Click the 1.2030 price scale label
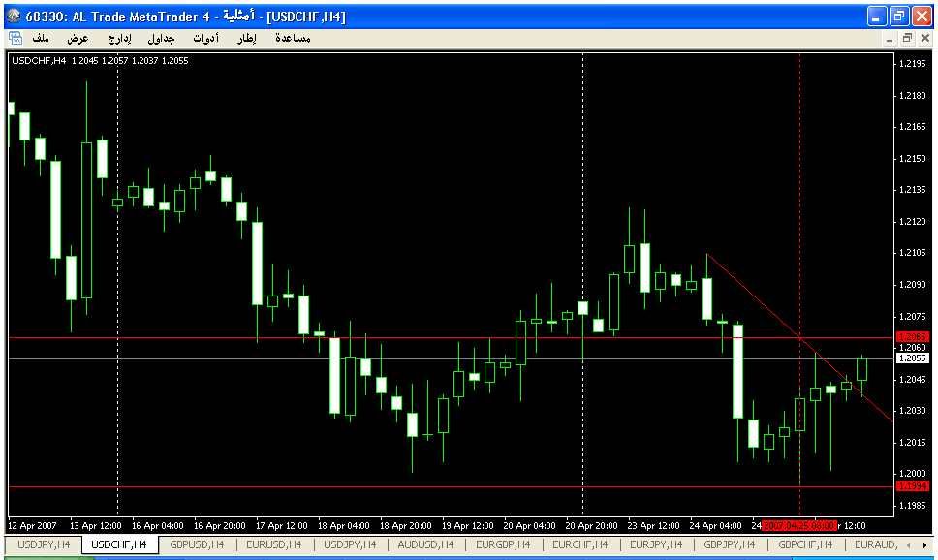 tap(912, 411)
